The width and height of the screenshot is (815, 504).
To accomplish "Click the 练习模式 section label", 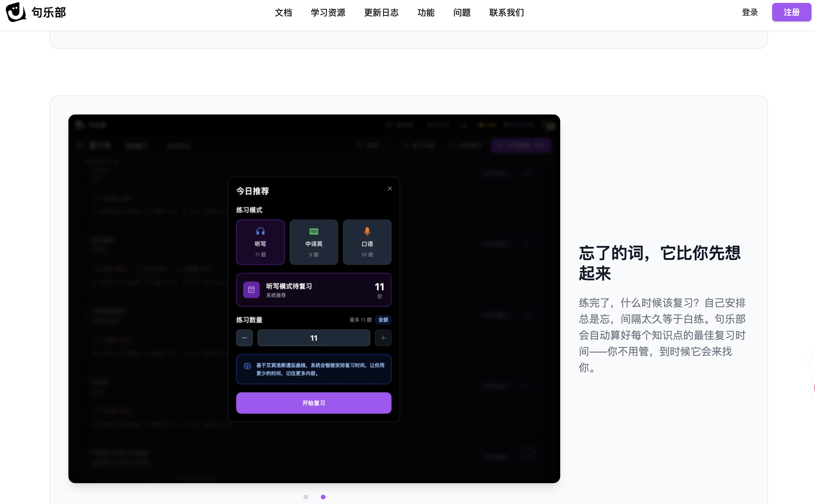I will pyautogui.click(x=250, y=210).
